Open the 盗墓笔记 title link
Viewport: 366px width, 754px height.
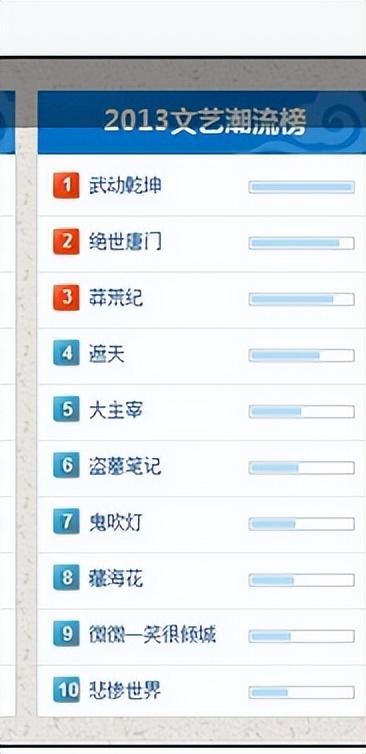125,466
